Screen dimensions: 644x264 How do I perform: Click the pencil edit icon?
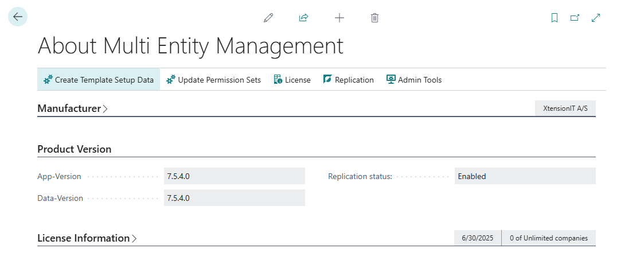coord(268,18)
